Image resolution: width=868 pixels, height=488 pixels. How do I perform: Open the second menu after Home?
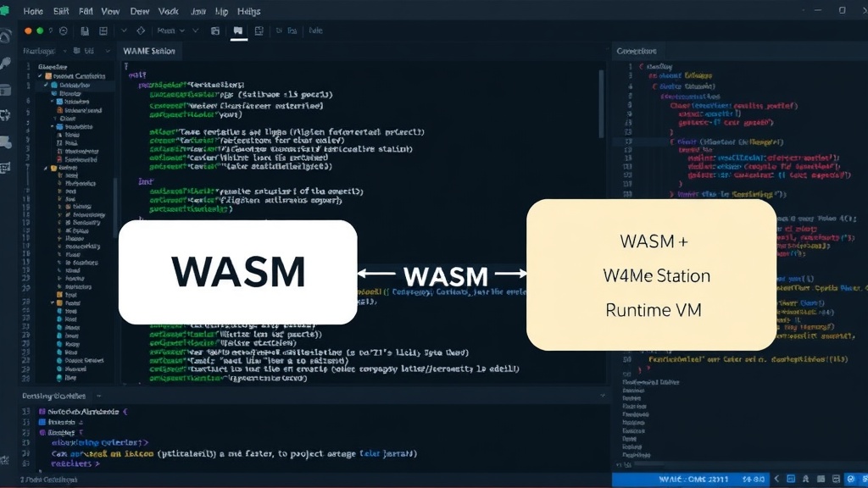pos(61,11)
